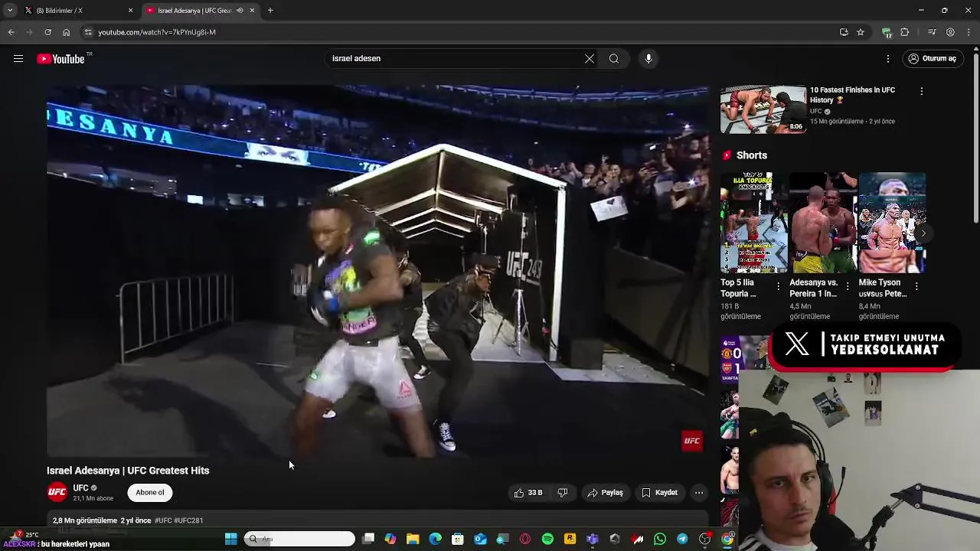Click the Paylaş share button
980x551 pixels.
coord(605,493)
